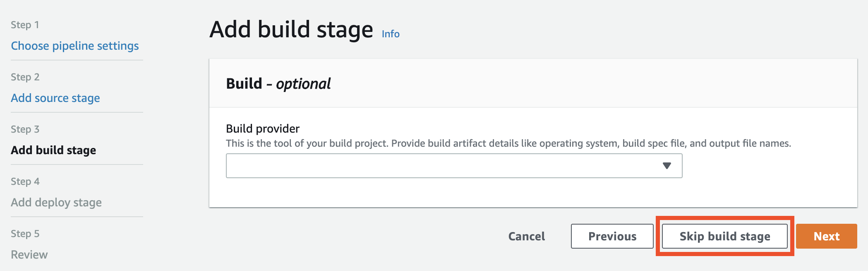This screenshot has height=271, width=868.
Task: Click the Step 2 label
Action: (25, 77)
